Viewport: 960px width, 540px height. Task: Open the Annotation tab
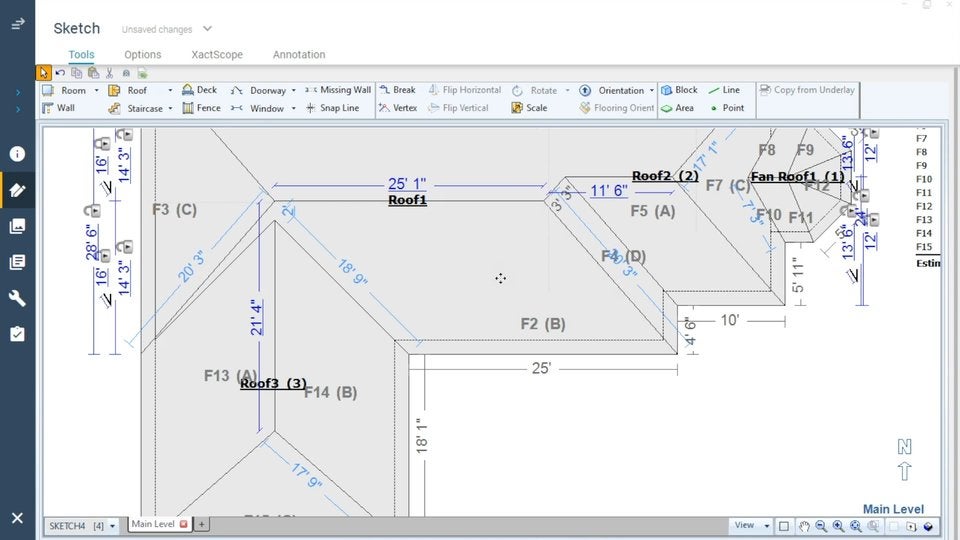298,55
